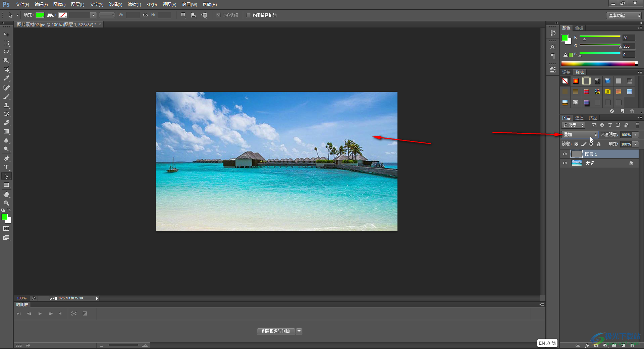
Task: Lock transparent pixels of the layer
Action: (x=576, y=144)
